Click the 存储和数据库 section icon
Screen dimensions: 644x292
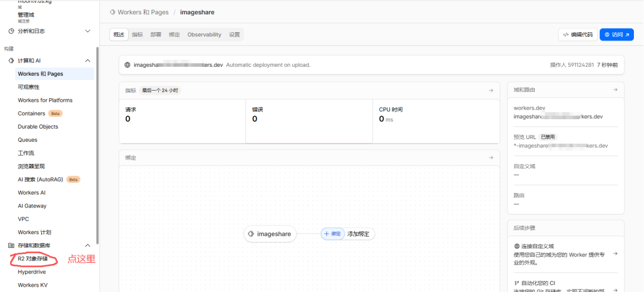tap(11, 246)
